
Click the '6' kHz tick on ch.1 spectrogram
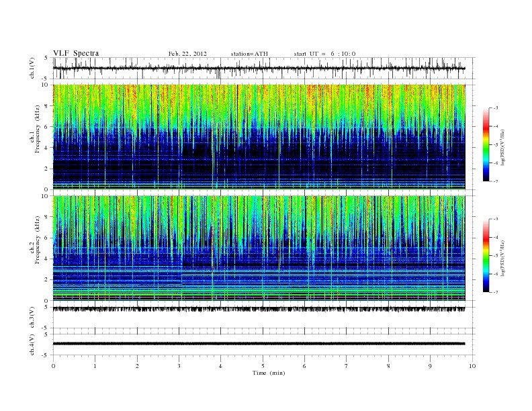[46, 127]
